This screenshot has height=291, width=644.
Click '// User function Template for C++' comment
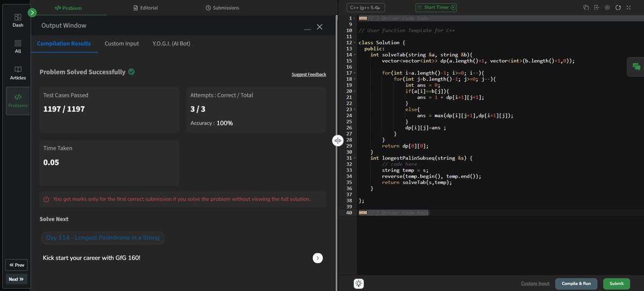point(406,31)
